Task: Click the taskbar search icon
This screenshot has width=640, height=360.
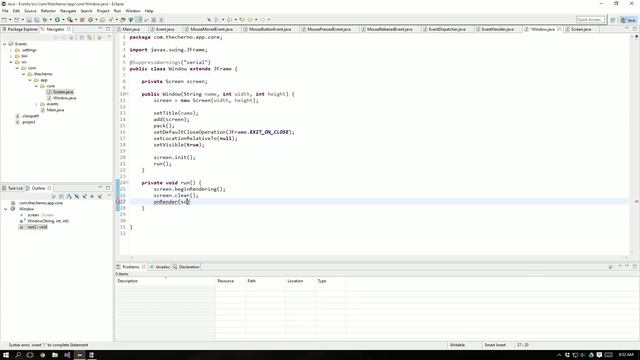Action: [18, 355]
